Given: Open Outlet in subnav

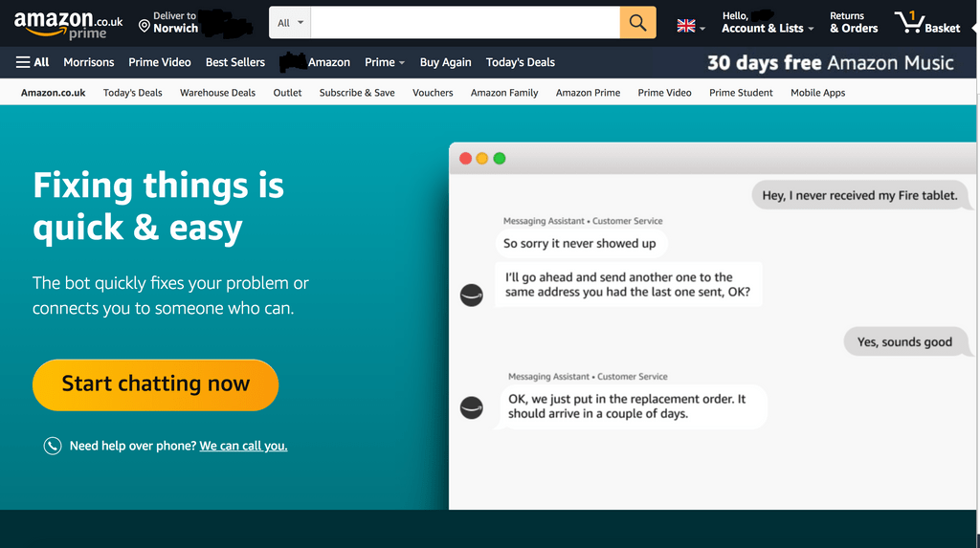Looking at the screenshot, I should 287,93.
